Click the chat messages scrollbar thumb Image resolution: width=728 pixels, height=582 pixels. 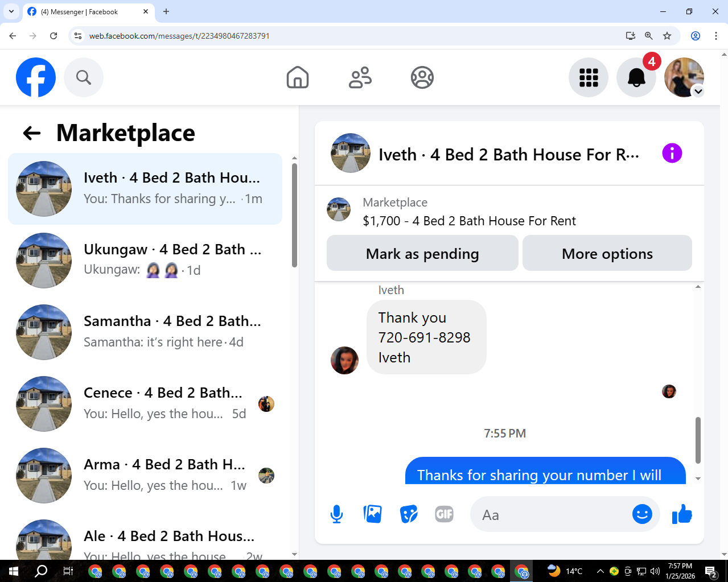pyautogui.click(x=698, y=440)
